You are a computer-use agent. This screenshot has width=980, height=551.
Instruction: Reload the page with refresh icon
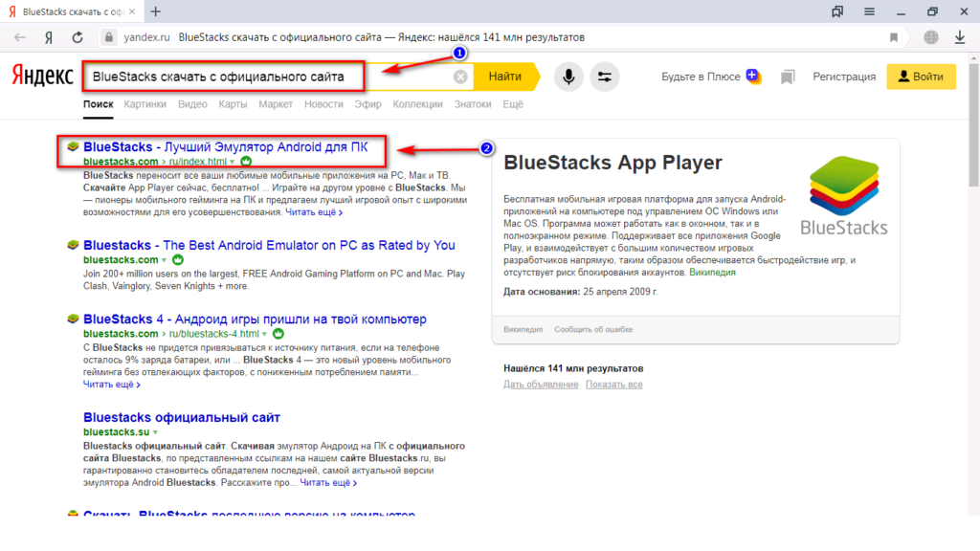pyautogui.click(x=78, y=37)
